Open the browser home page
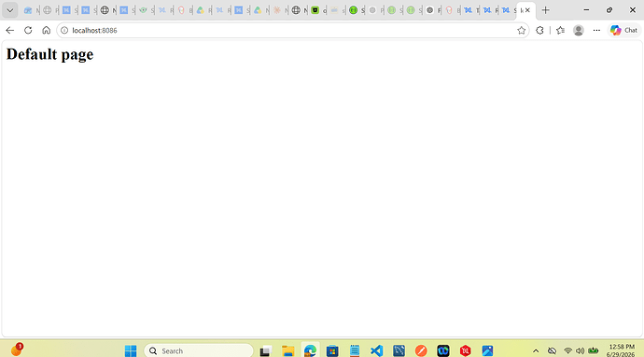The width and height of the screenshot is (644, 357). click(x=46, y=30)
